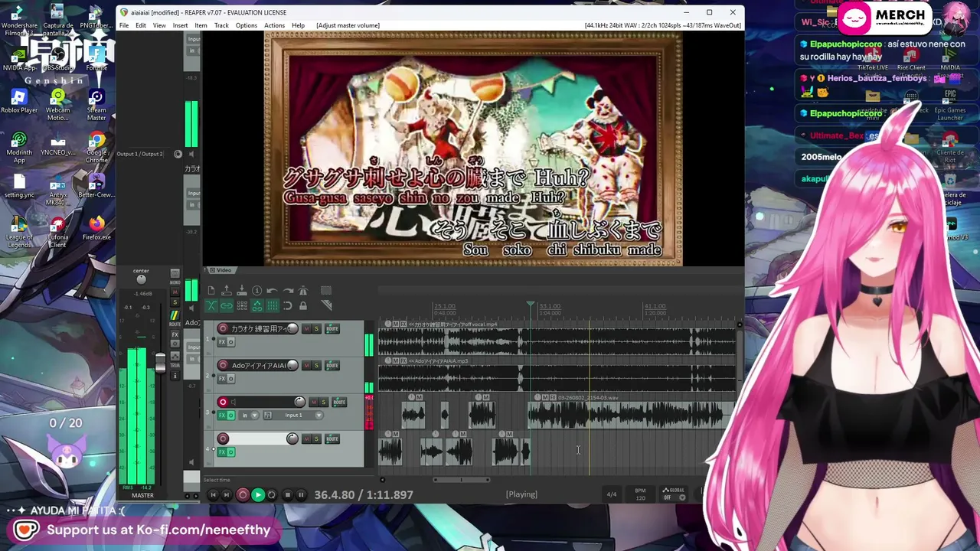Screen dimensions: 980x551
Task: Click the audio device status text at top right
Action: [x=663, y=25]
